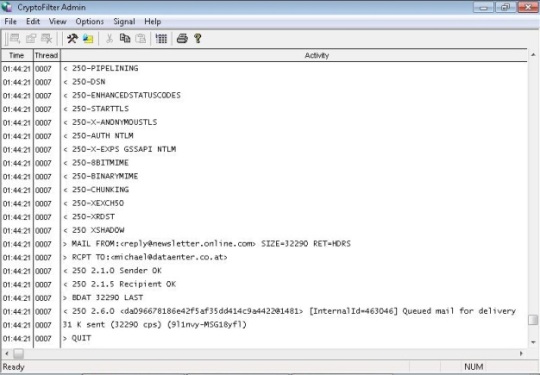The image size is (540, 375).
Task: Select the '250-AUTH NTLM' log row
Action: point(264,136)
